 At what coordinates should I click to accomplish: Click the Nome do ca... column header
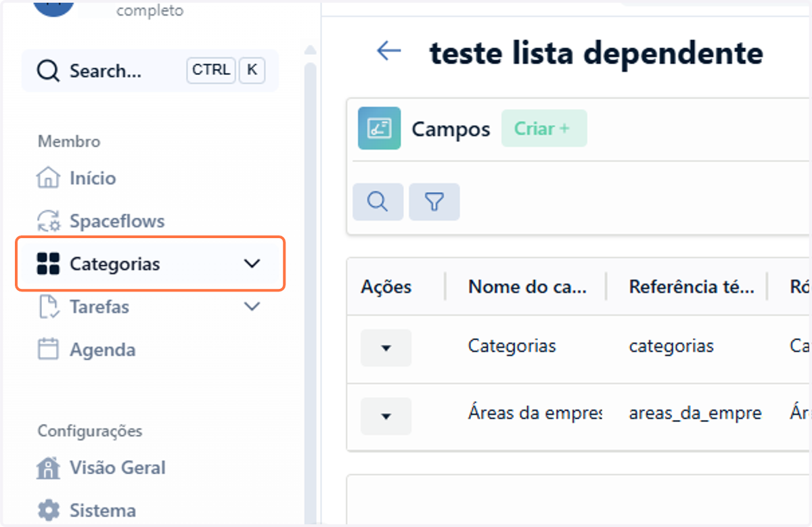(x=527, y=287)
